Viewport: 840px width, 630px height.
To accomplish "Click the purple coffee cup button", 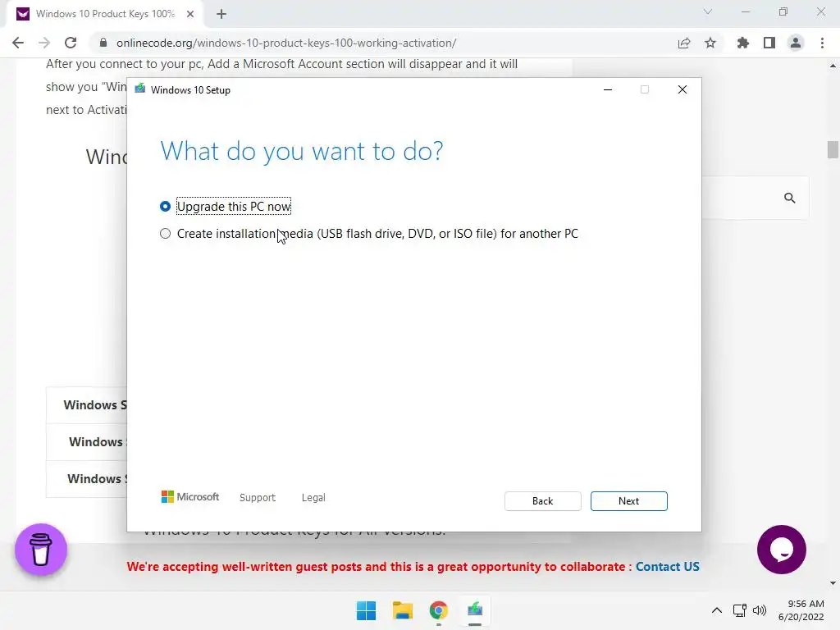I will (41, 549).
